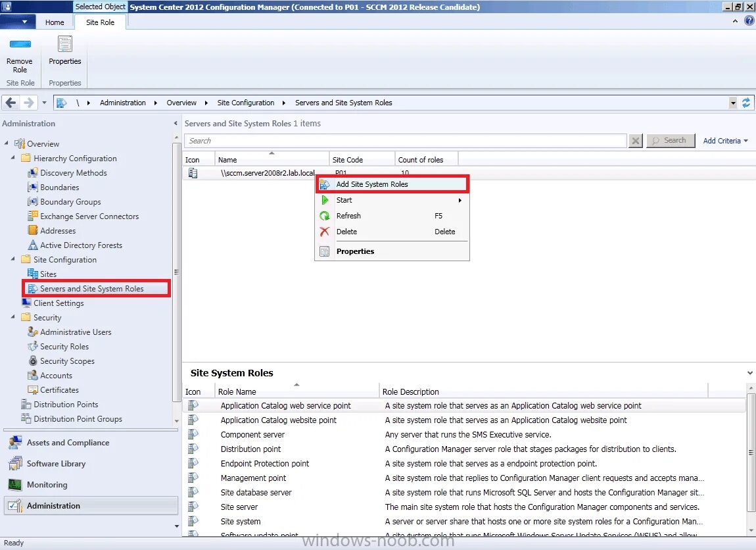Go forward with the navigation arrow
This screenshot has width=756, height=550.
(28, 103)
